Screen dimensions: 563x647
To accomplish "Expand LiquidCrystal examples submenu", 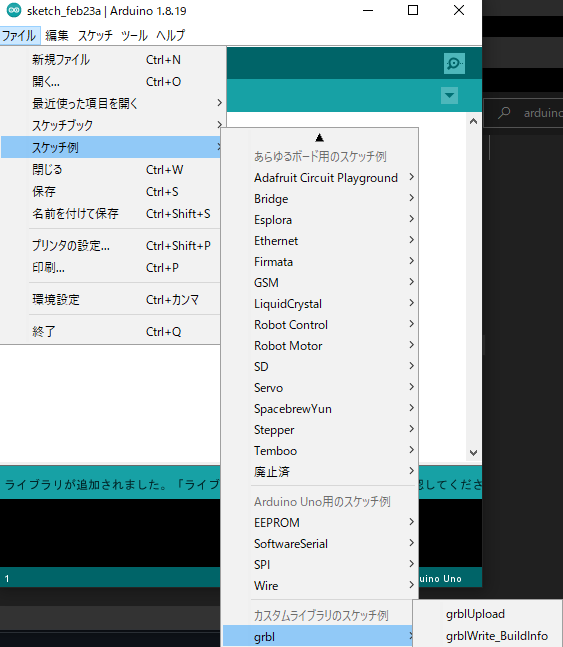I will tap(320, 304).
